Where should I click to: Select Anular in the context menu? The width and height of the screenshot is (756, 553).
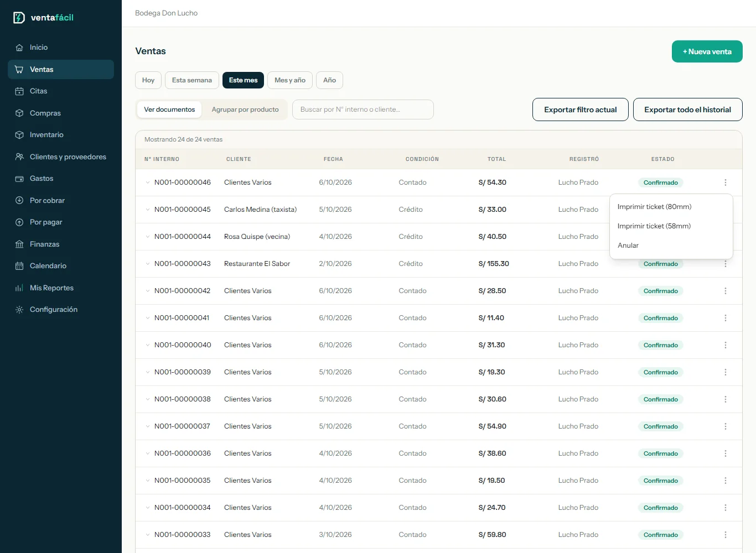[x=671, y=246]
